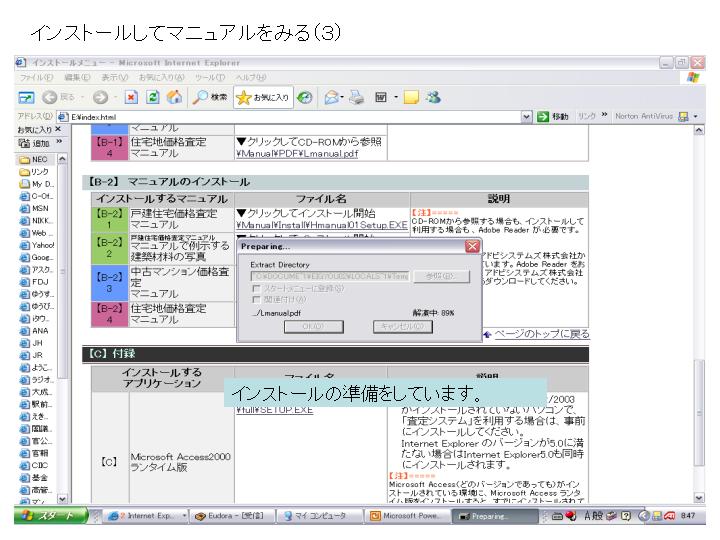Open Tools (ツール) menu
The image size is (720, 540).
210,78
